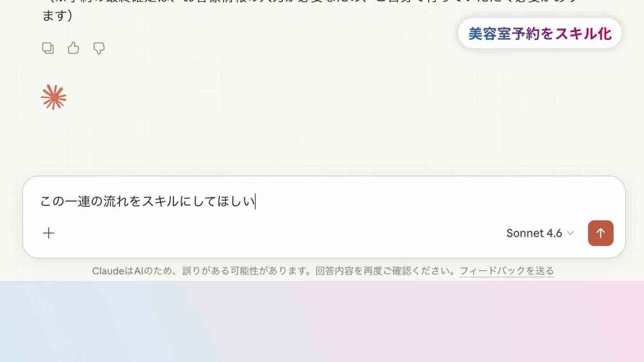Send the message with the orange arrow button
Image resolution: width=644 pixels, height=362 pixels.
pos(601,233)
